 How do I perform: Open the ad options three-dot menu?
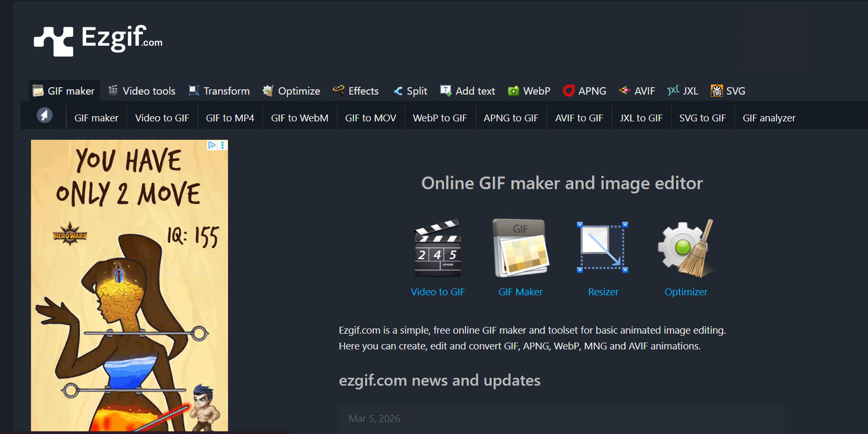point(223,145)
